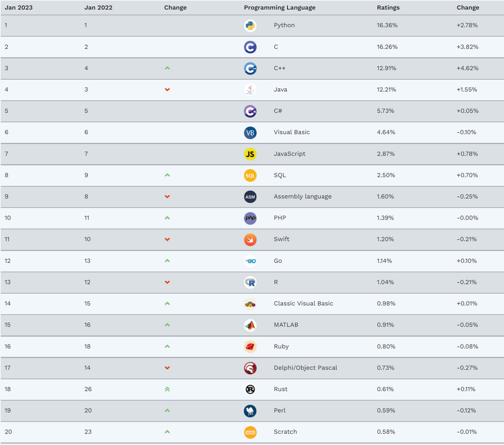Open the Delphi/Object Pascal language name
504x445 pixels.
305,368
